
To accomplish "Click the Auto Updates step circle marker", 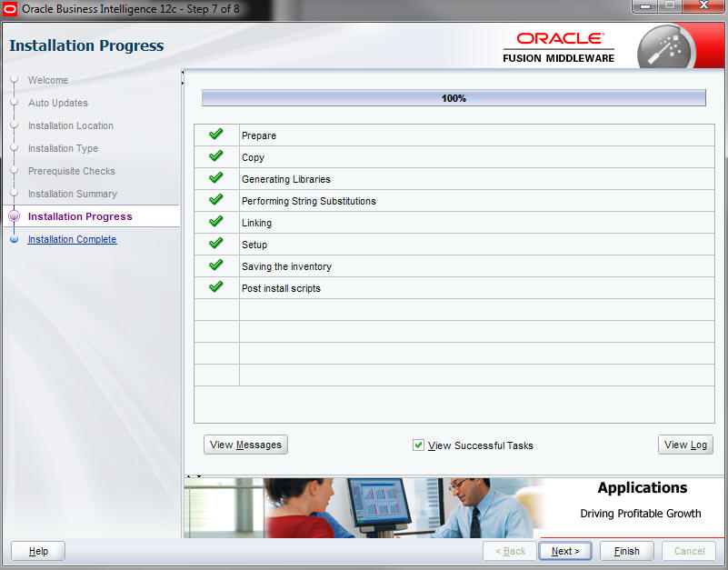I will [15, 102].
